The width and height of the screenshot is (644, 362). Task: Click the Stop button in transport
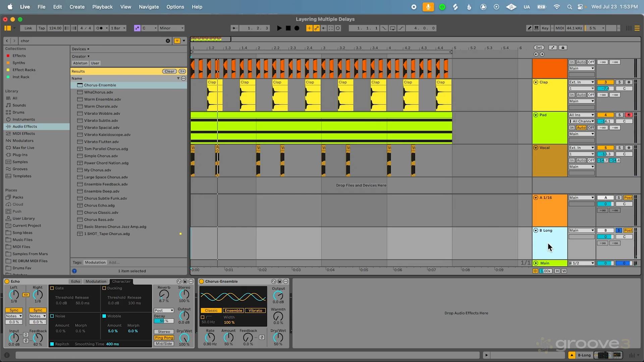pyautogui.click(x=288, y=28)
